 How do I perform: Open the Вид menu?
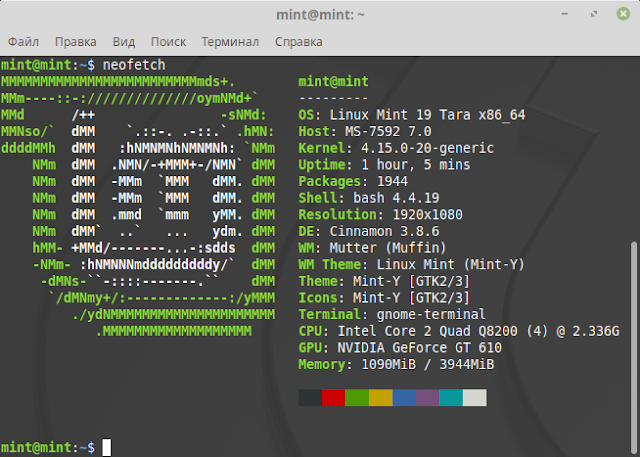124,42
